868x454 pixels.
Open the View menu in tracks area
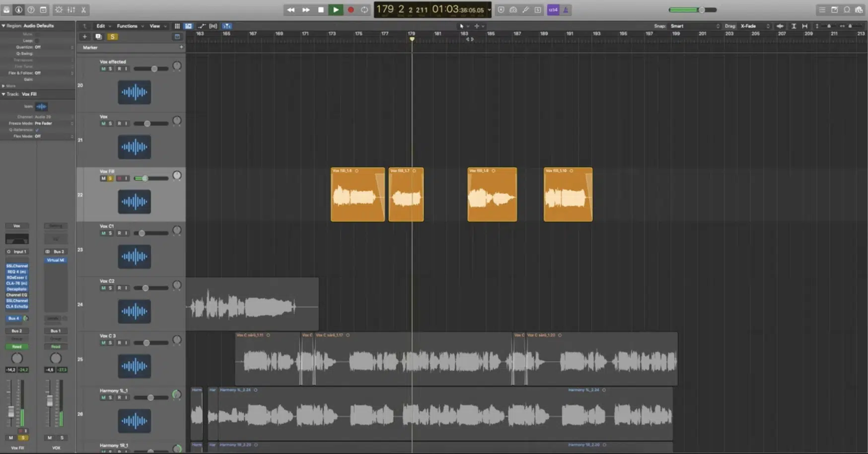click(x=157, y=26)
